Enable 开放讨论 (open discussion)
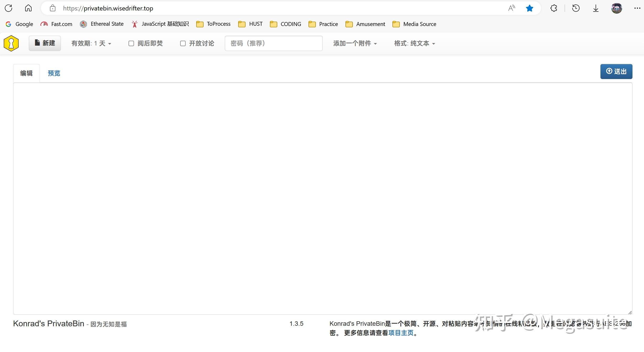This screenshot has height=352, width=644. (x=183, y=43)
